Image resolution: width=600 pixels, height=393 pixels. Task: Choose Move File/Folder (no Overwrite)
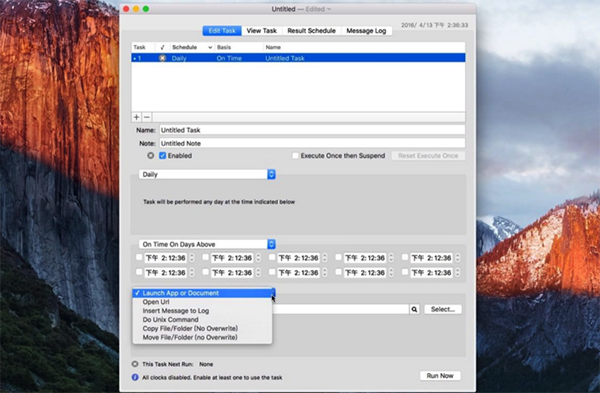click(x=202, y=337)
